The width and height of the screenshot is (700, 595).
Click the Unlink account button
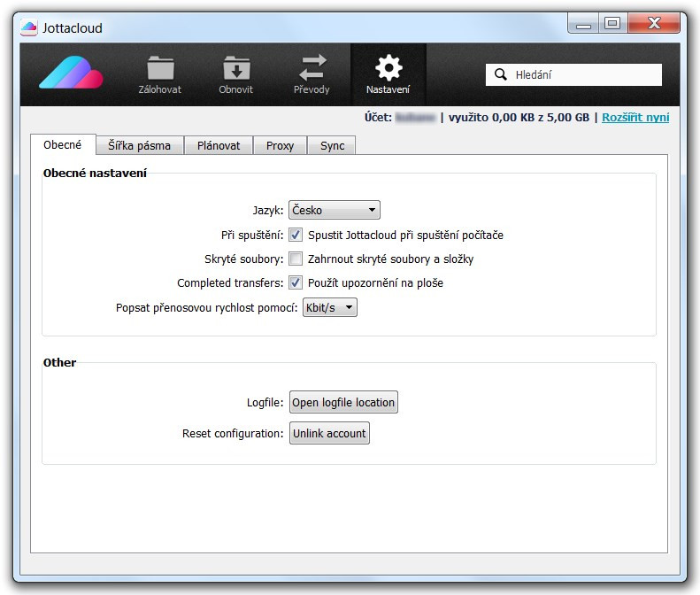point(329,433)
